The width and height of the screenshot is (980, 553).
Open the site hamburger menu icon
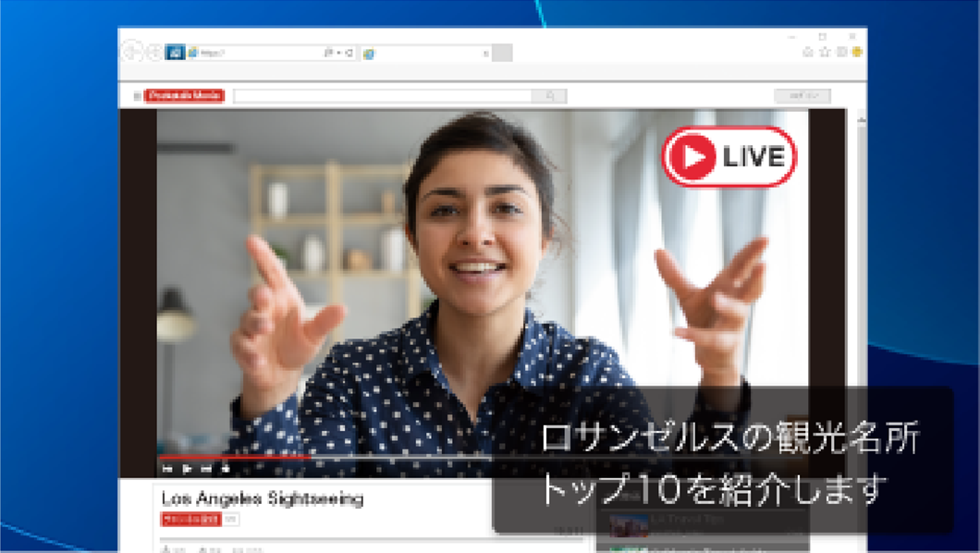(137, 95)
